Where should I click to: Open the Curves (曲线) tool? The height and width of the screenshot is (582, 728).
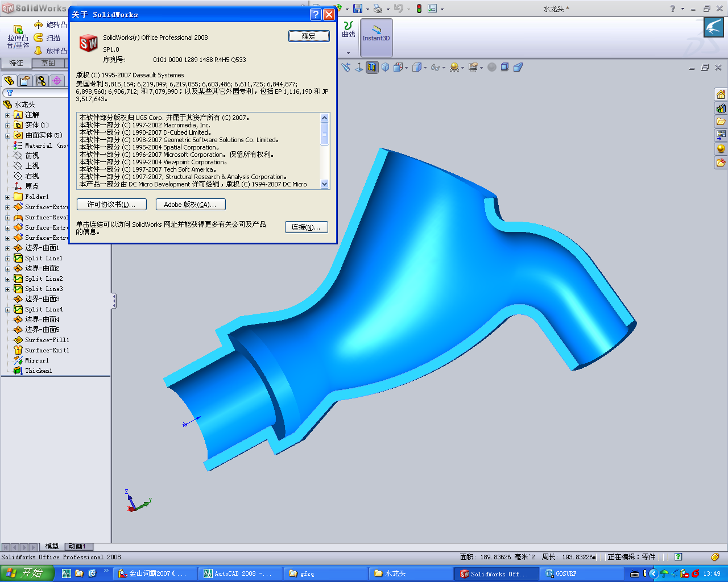(x=349, y=30)
